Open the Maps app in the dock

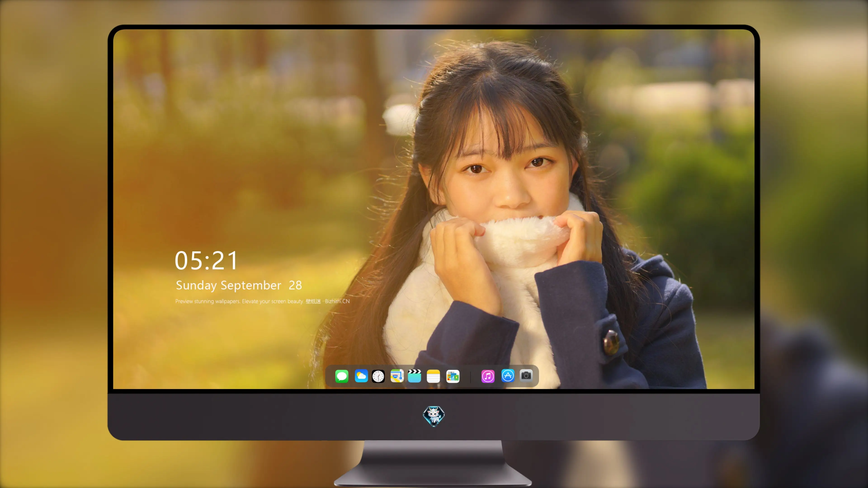pyautogui.click(x=397, y=376)
